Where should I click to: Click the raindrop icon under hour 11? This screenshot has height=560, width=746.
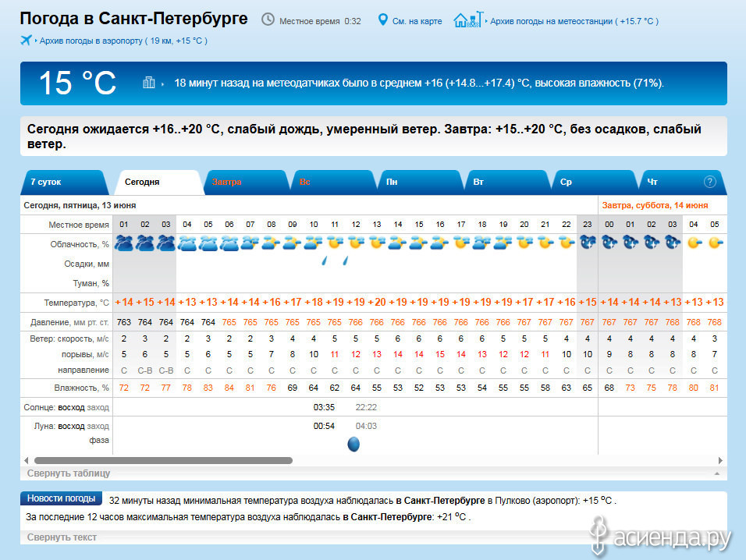click(x=325, y=260)
